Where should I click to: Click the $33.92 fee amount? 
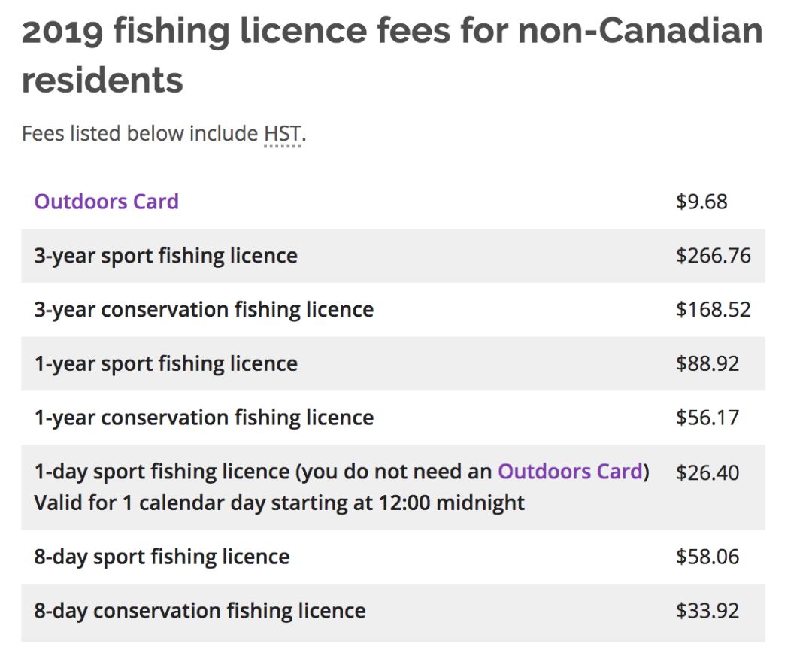[707, 611]
